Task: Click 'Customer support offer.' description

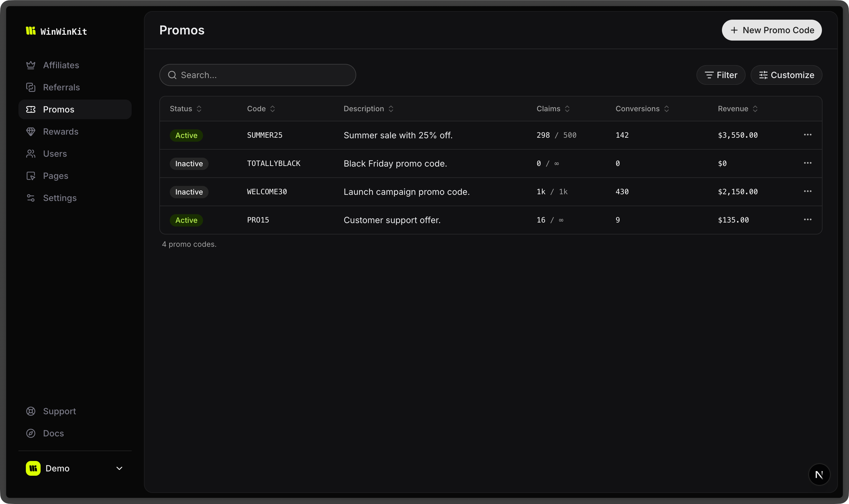Action: (392, 220)
